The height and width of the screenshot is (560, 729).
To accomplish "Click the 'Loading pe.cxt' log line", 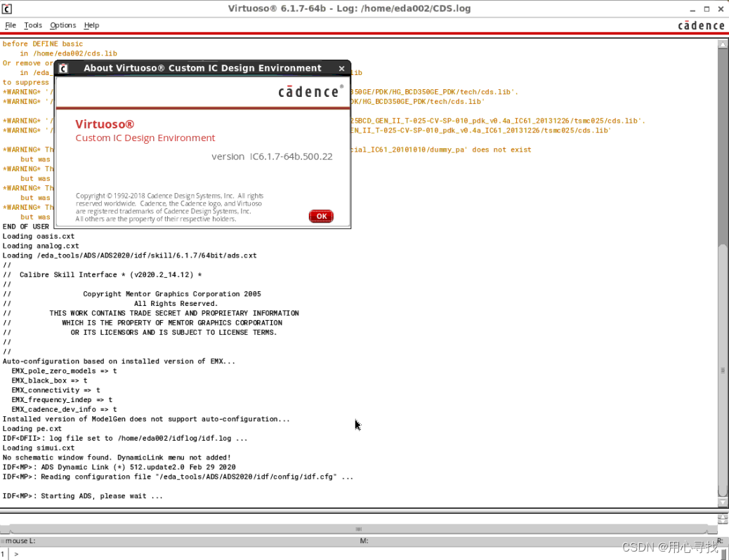I will 32,429.
